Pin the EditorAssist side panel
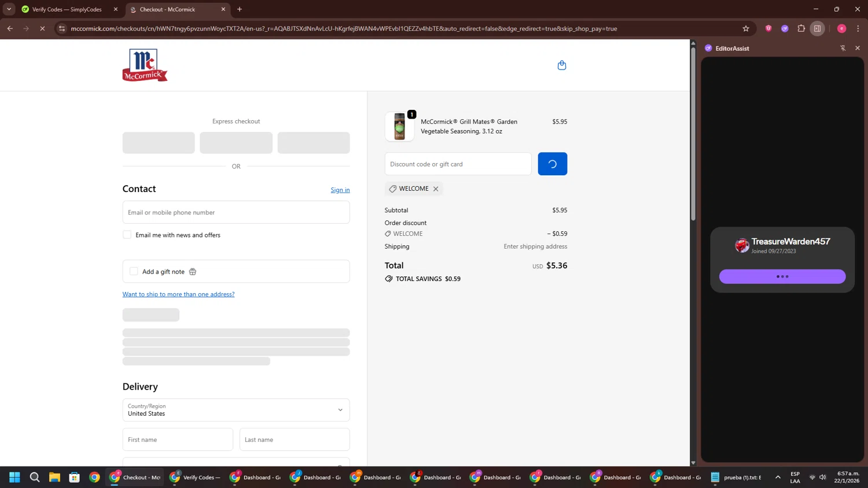The width and height of the screenshot is (868, 488). click(x=843, y=48)
